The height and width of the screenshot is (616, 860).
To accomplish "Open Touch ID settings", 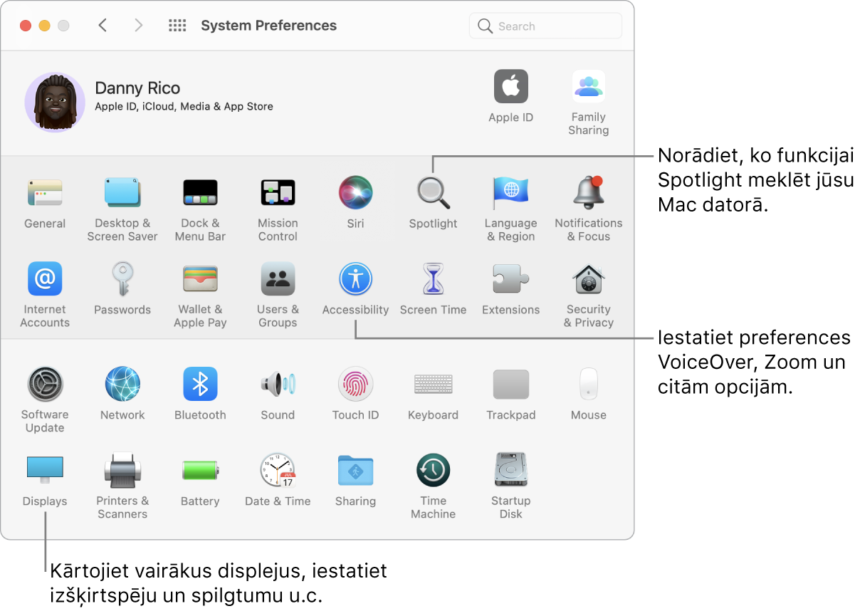I will tap(355, 384).
